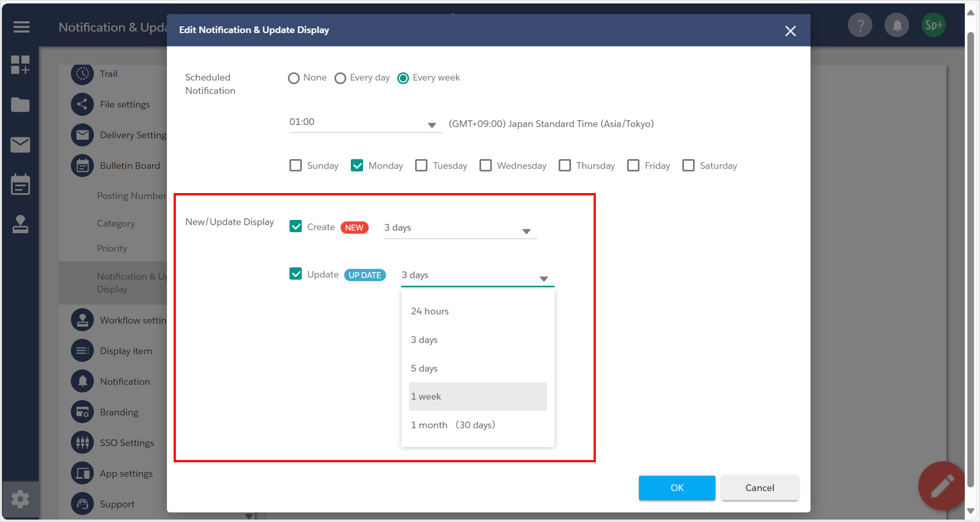Check the Sunday checkbox
Viewport: 980px width, 522px height.
(296, 166)
